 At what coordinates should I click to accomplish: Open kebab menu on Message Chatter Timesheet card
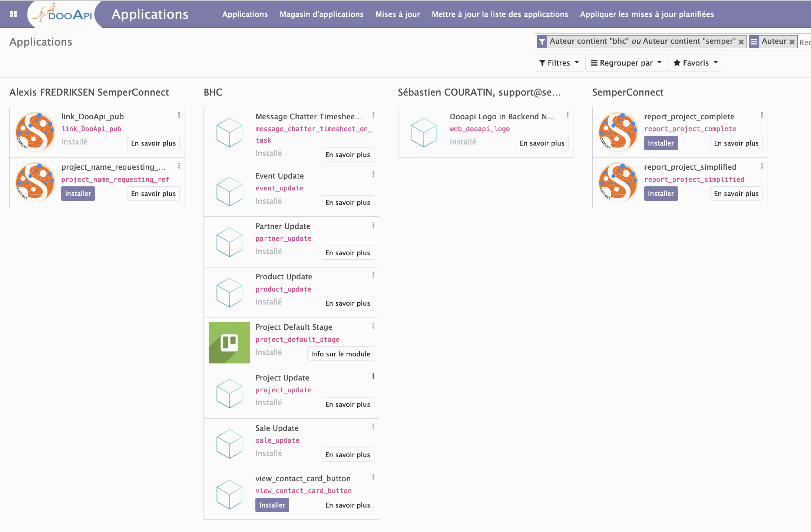(373, 116)
